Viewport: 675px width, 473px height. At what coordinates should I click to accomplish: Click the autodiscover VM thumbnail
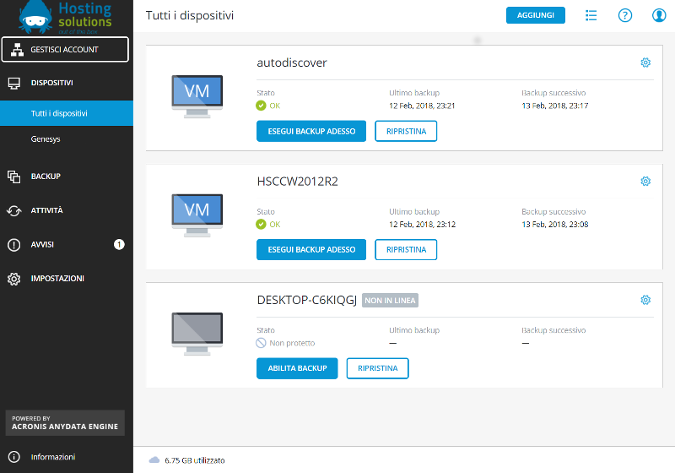[197, 96]
